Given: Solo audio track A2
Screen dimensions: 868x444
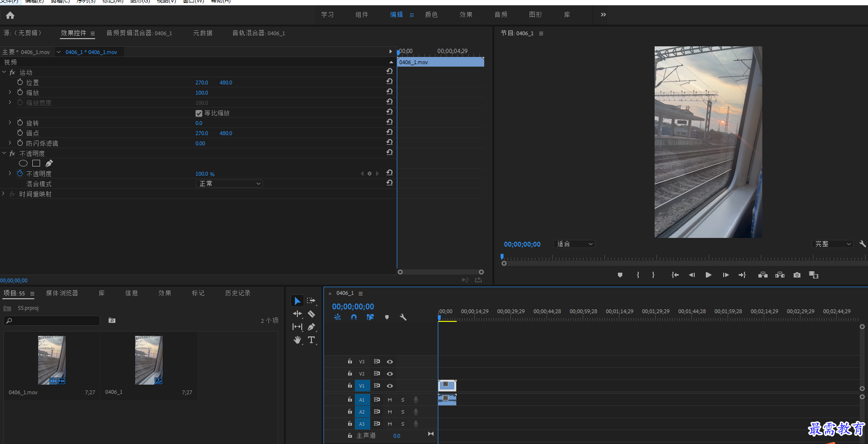Looking at the screenshot, I should click(403, 412).
